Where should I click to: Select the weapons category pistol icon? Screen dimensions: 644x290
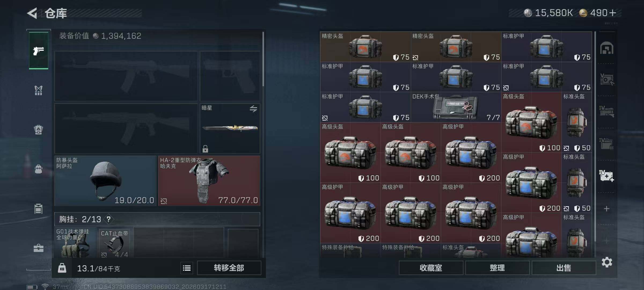click(39, 50)
